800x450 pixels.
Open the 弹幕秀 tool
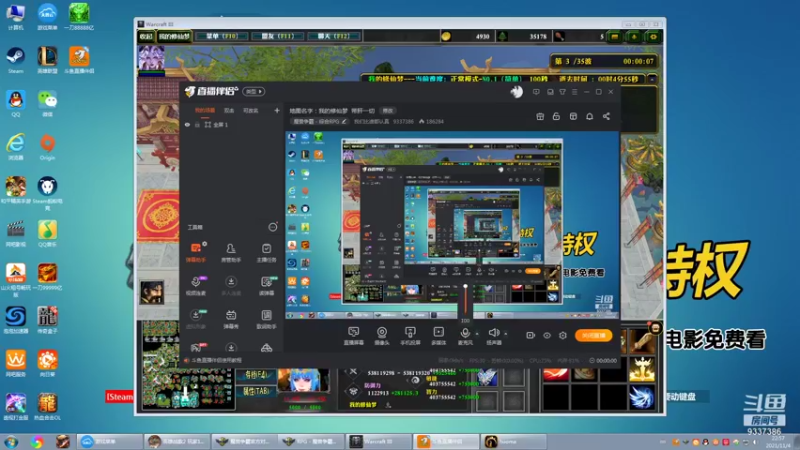click(x=231, y=319)
